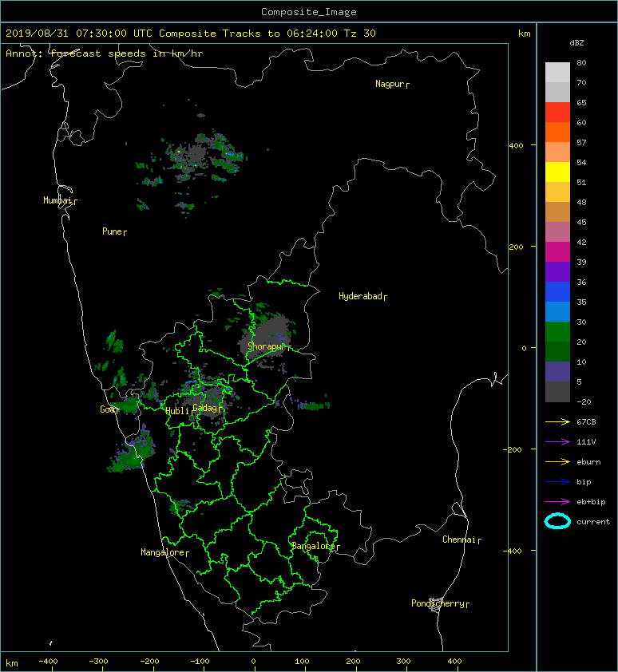
Task: Click the -100 bottom axis tick label
Action: pyautogui.click(x=200, y=662)
